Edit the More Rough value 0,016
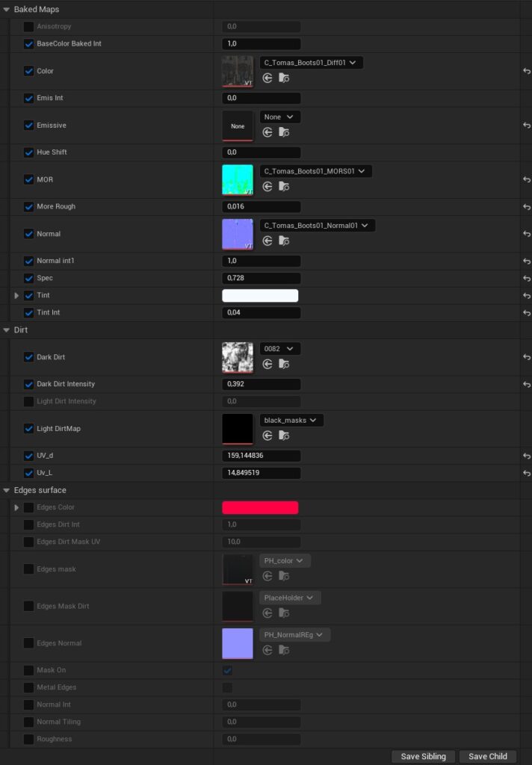Screen dimensions: 532x765 point(261,207)
